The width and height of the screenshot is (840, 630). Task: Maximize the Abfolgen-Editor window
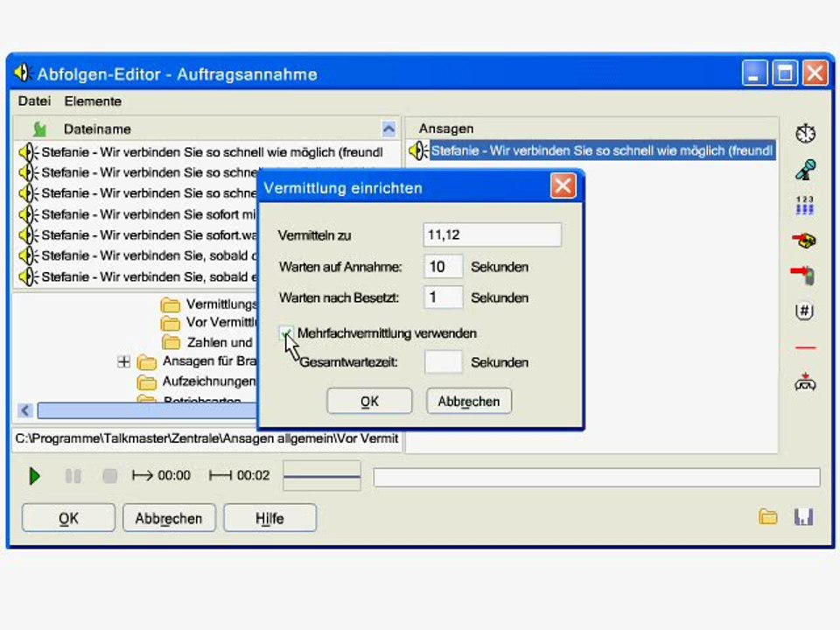pos(785,73)
